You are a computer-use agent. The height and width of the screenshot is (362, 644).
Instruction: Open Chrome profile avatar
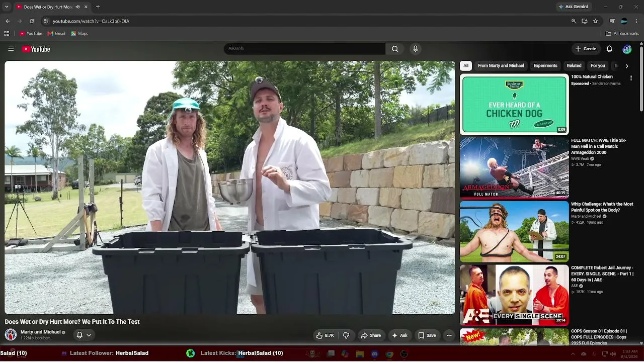[x=624, y=21]
